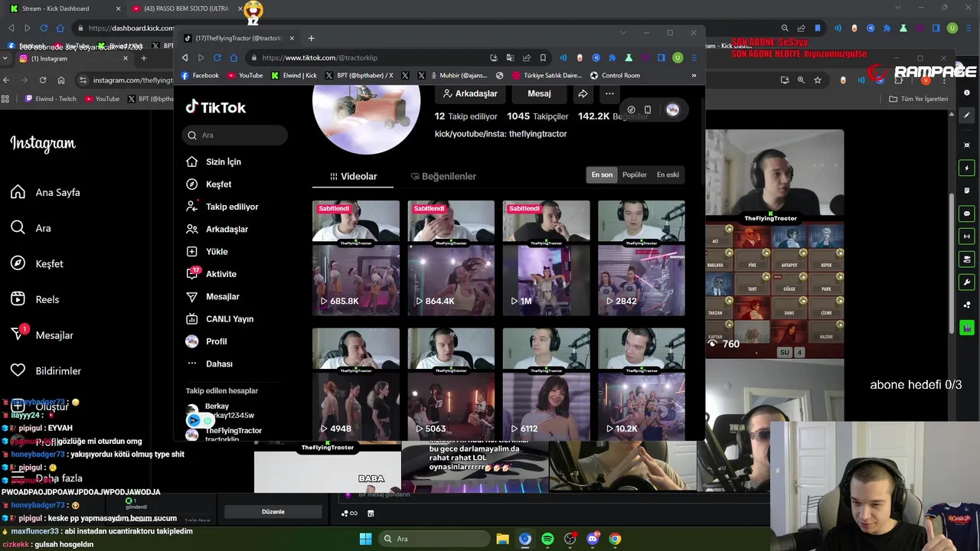980x551 pixels.
Task: Click Windows taskbar search box
Action: [x=433, y=539]
